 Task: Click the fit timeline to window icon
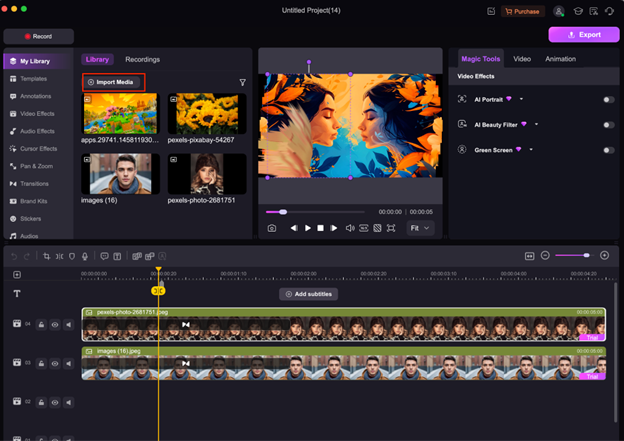point(530,256)
